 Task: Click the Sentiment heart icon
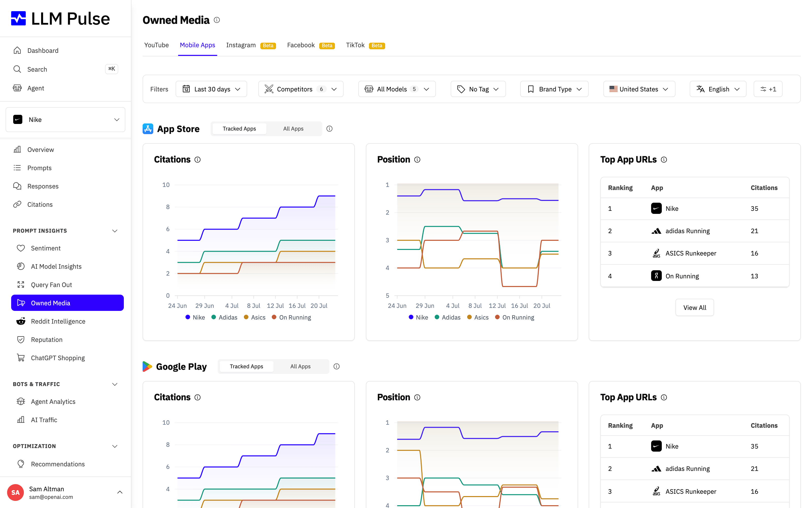pos(21,248)
